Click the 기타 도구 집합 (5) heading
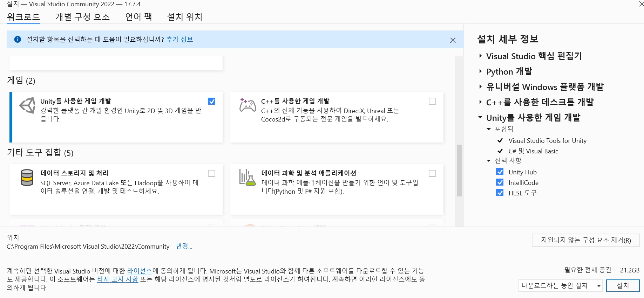This screenshot has width=644, height=298. [40, 152]
